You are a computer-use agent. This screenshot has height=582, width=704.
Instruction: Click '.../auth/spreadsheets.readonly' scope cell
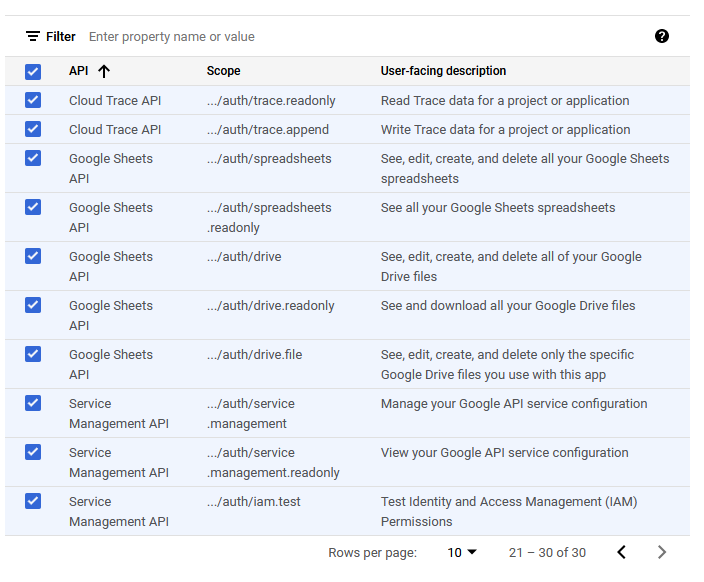(269, 217)
